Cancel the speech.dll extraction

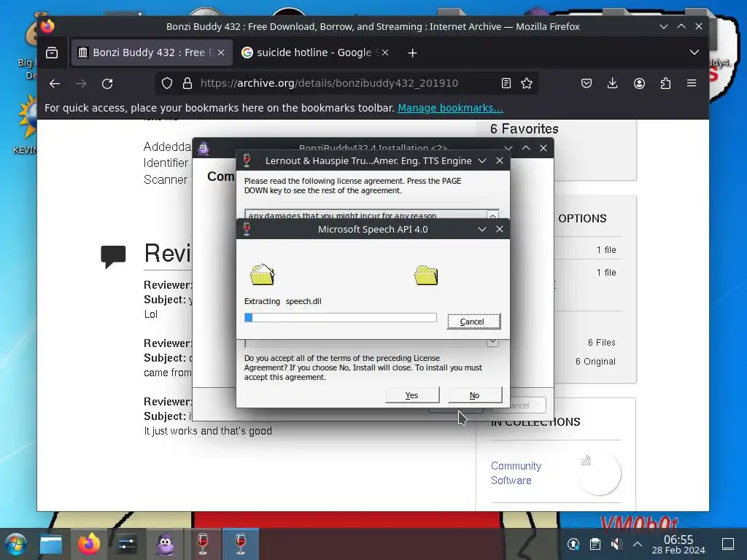473,322
